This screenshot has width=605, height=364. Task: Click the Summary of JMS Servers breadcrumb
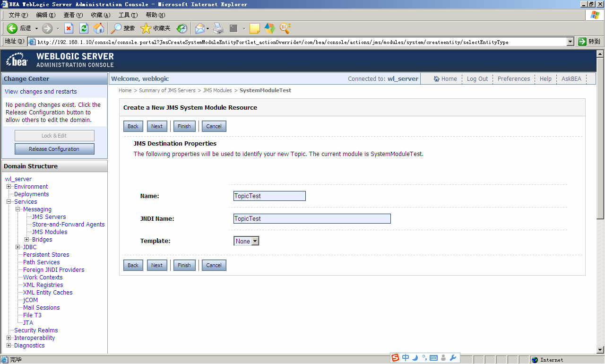point(168,90)
